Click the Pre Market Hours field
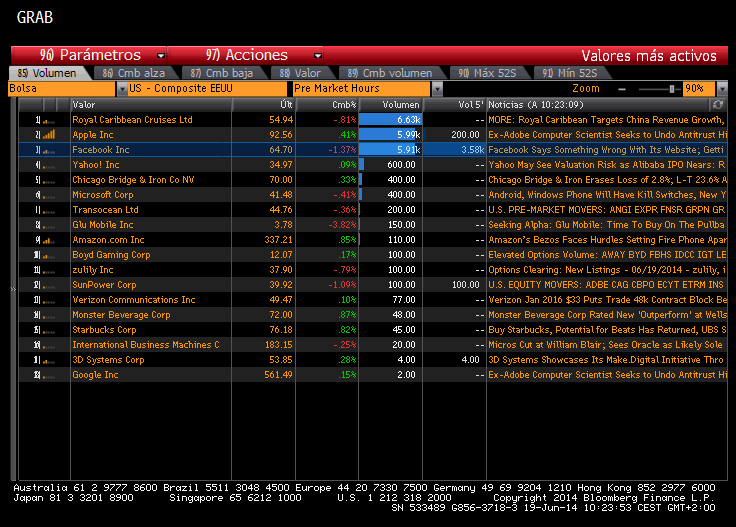This screenshot has width=736, height=527. (x=361, y=89)
